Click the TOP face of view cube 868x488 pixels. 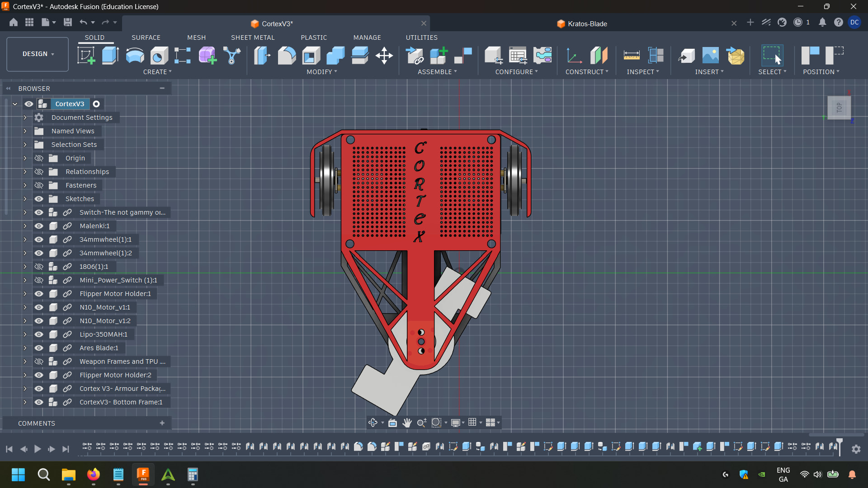(839, 108)
